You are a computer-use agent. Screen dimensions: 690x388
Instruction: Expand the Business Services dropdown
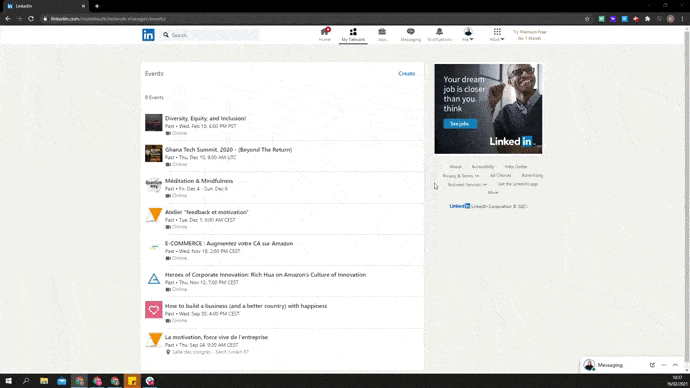[x=467, y=184]
